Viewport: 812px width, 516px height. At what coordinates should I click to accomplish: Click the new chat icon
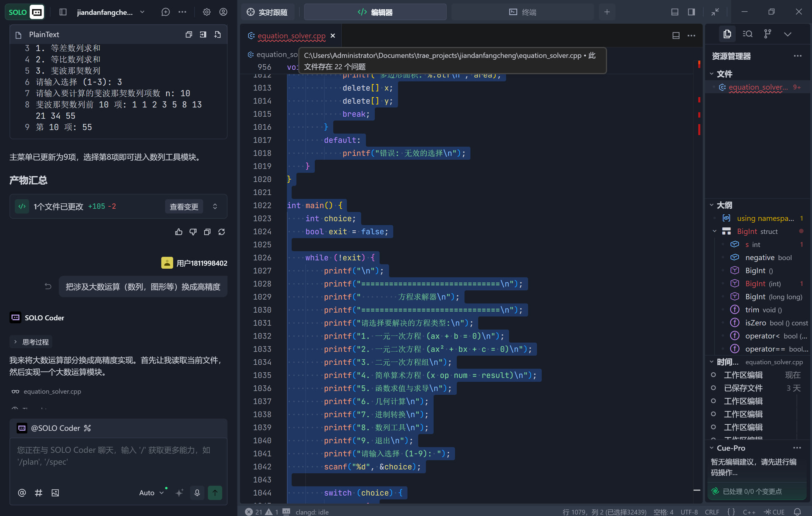click(x=165, y=12)
